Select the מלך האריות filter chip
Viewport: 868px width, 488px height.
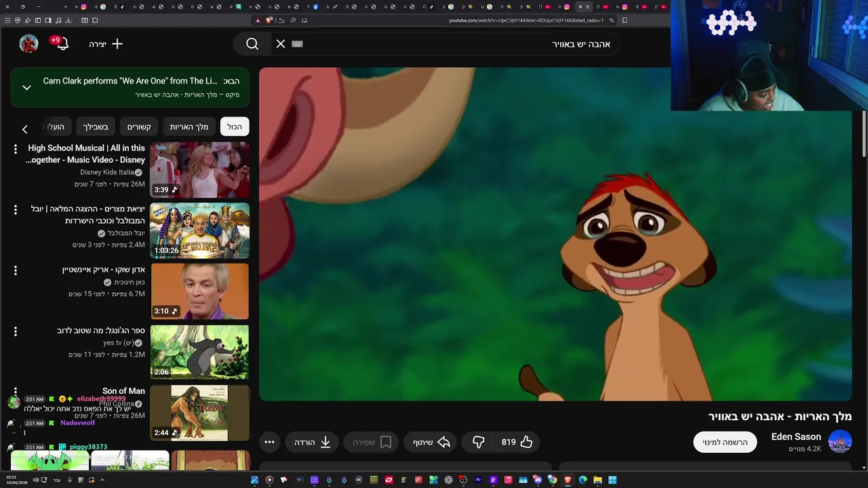pos(189,127)
